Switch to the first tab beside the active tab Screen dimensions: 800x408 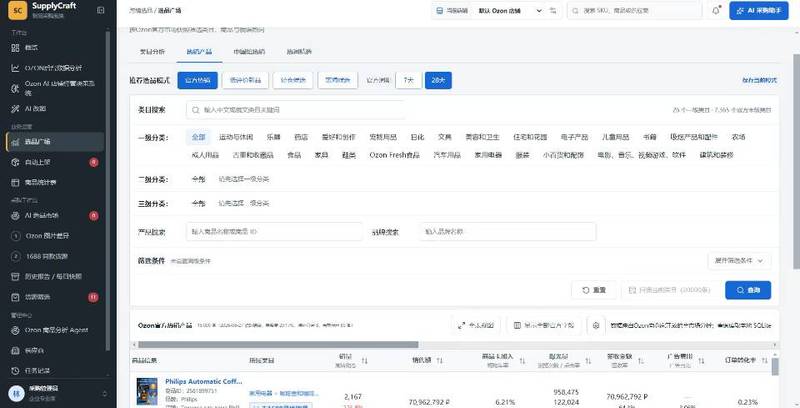(x=153, y=52)
